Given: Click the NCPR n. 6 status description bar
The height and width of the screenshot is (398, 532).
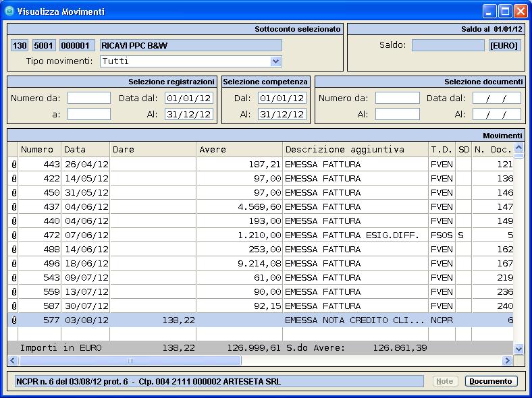Looking at the screenshot, I should point(219,381).
